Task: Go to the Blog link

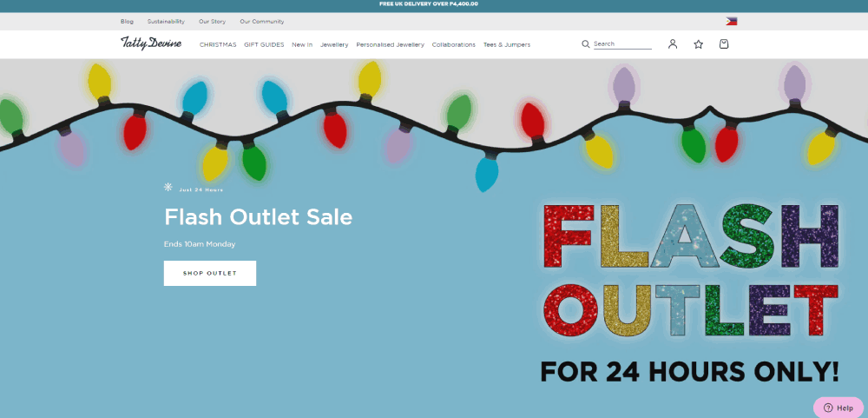Action: [127, 22]
